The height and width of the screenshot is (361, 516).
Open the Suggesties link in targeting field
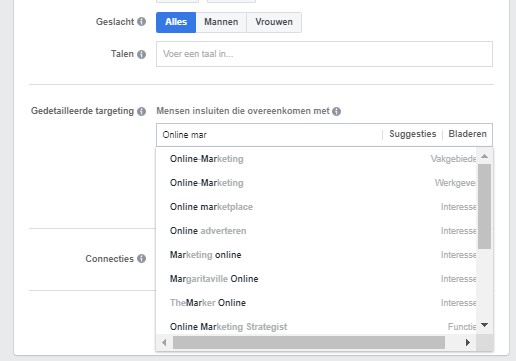[x=413, y=134]
